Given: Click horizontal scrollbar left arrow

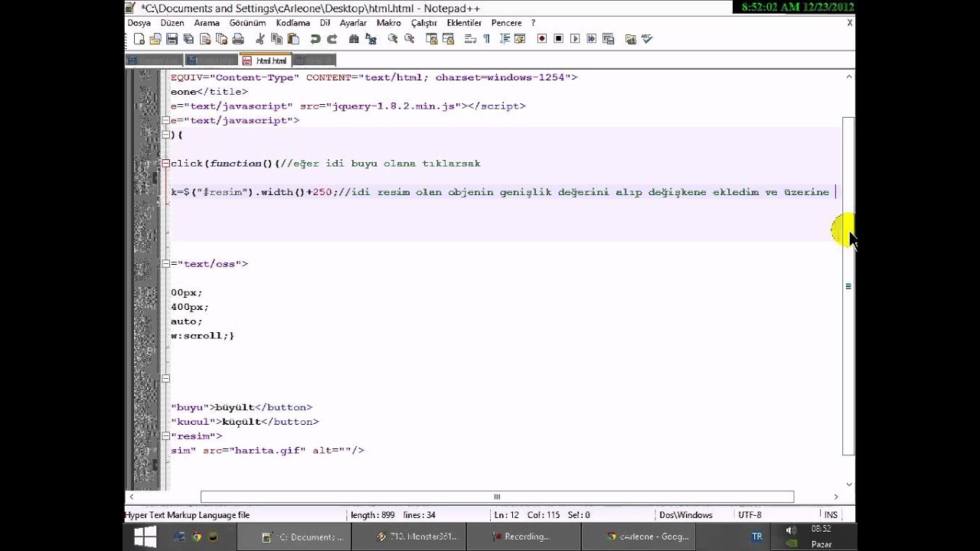Looking at the screenshot, I should [x=132, y=497].
